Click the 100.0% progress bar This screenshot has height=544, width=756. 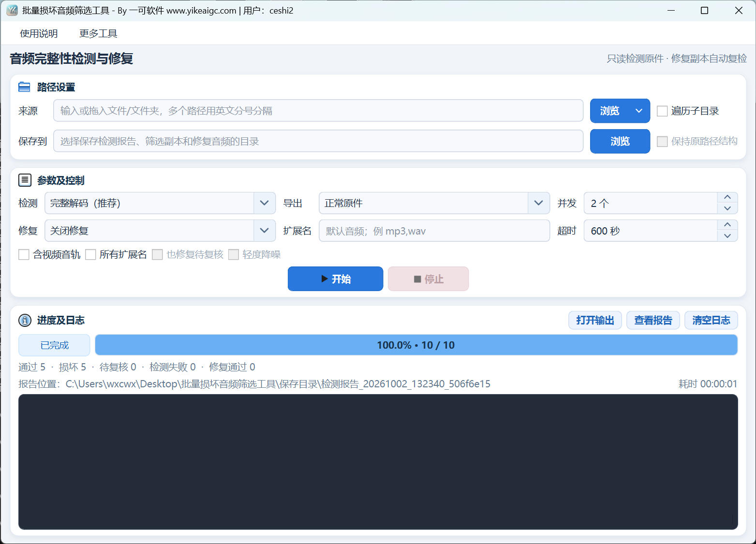[416, 345]
